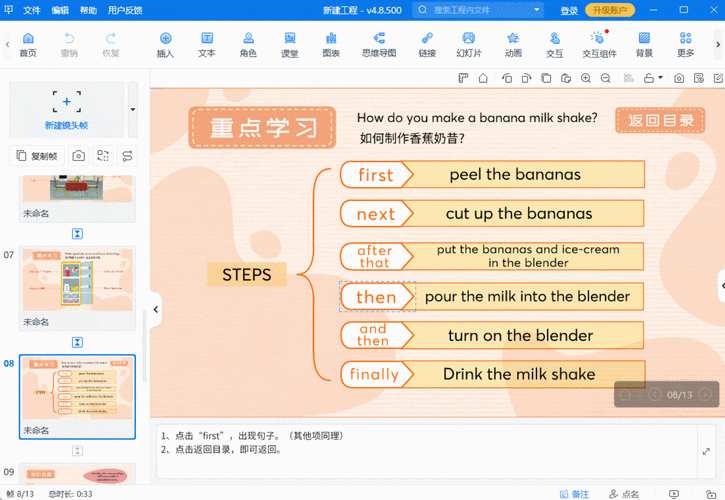This screenshot has height=500, width=725.
Task: Click the 升级账户 upgrade account button
Action: [x=610, y=10]
